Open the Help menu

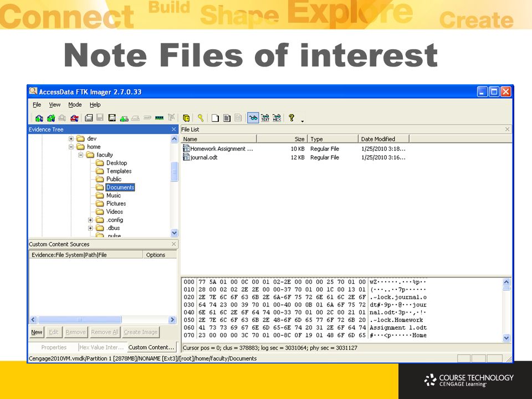click(x=95, y=105)
